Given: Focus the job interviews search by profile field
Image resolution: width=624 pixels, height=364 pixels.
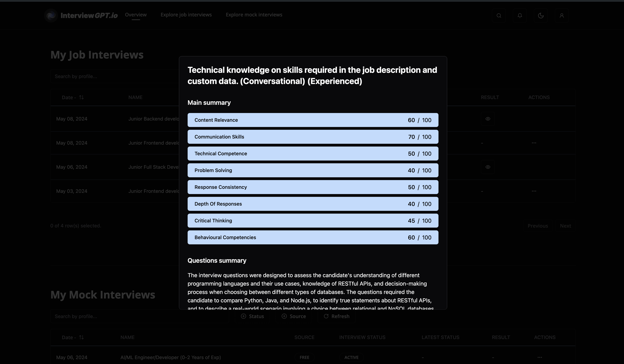Looking at the screenshot, I should point(114,76).
